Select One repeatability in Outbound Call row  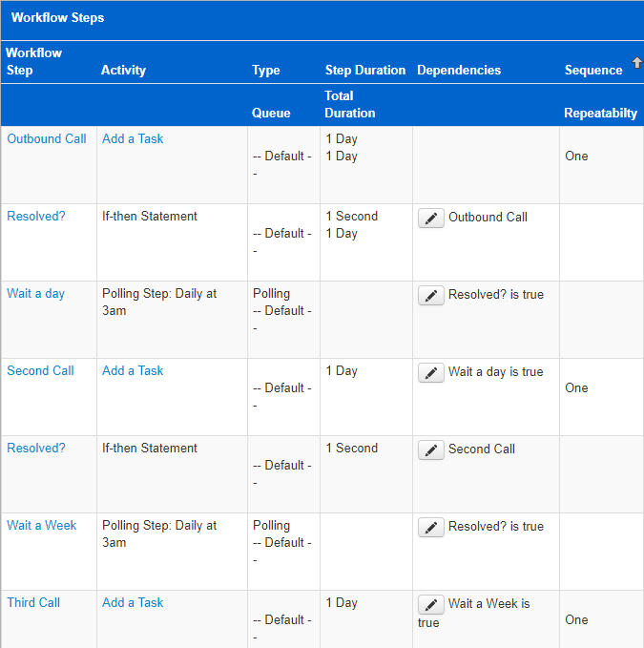(576, 156)
